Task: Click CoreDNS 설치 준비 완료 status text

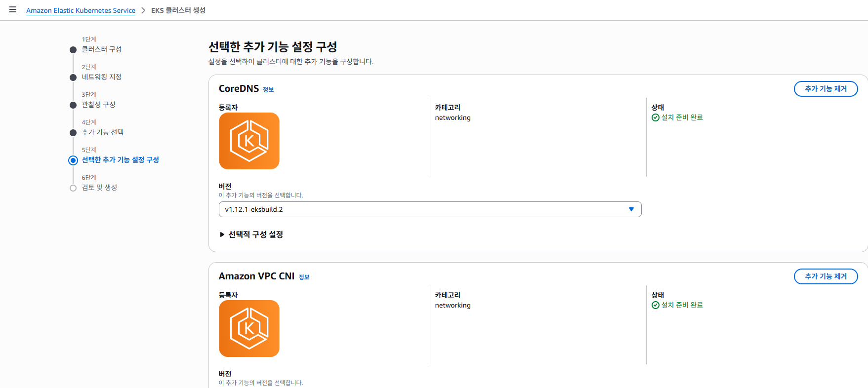Action: coord(682,117)
